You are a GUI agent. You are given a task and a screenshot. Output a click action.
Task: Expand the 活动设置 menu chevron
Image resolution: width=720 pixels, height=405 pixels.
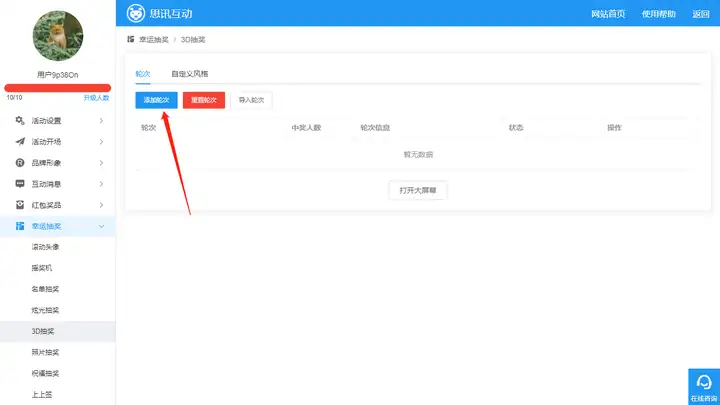pyautogui.click(x=101, y=120)
